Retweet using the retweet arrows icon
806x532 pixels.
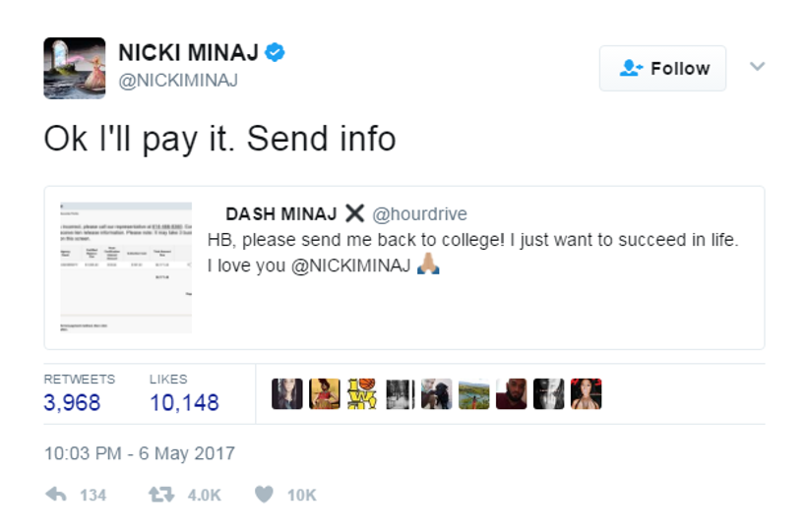pyautogui.click(x=161, y=495)
